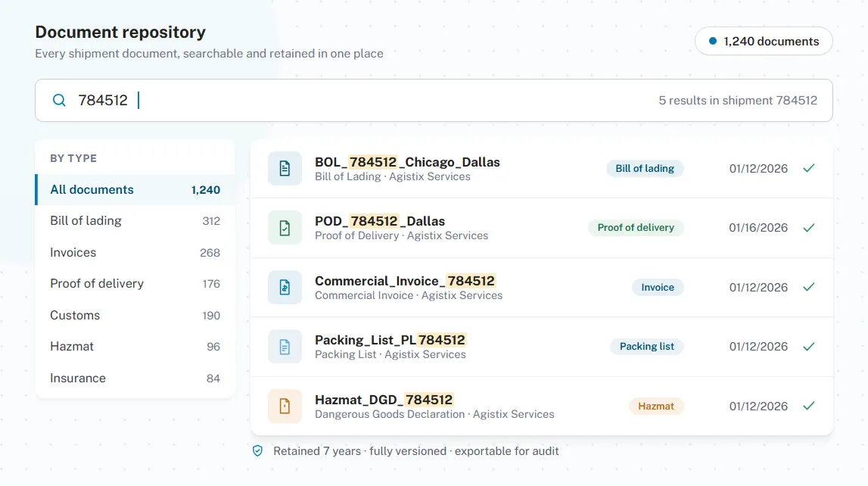Click the 01/12/2026 date on Hazmat_DGD row
This screenshot has width=868, height=486.
[758, 407]
